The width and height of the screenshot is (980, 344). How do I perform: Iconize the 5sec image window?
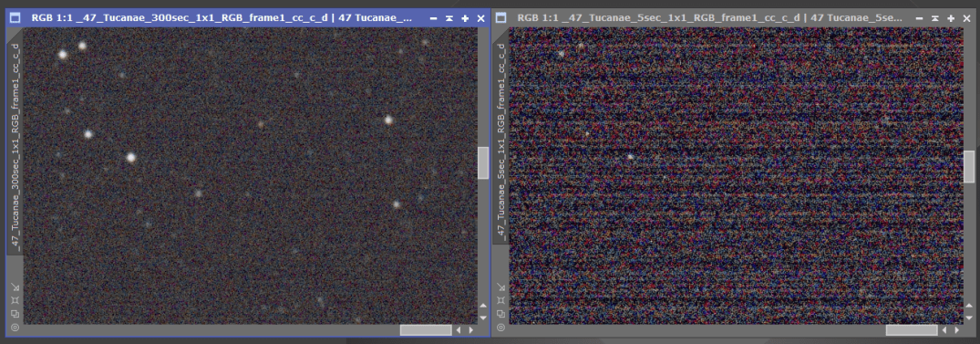[919, 19]
